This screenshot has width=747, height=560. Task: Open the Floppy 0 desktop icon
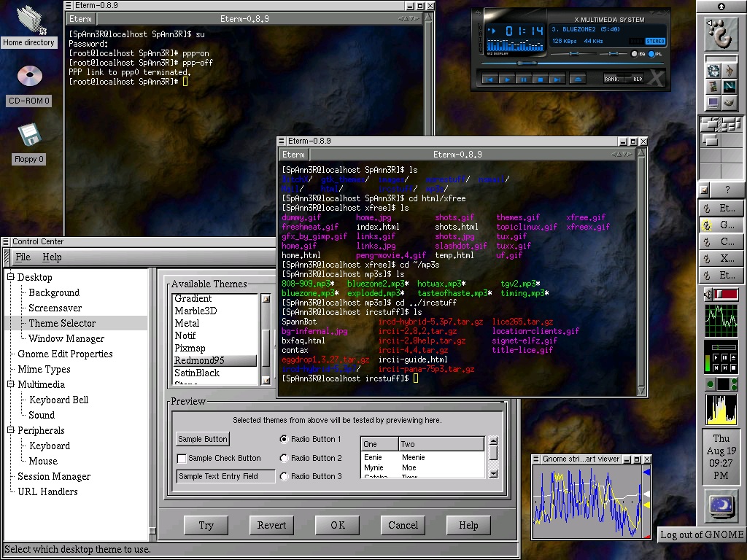tap(29, 144)
